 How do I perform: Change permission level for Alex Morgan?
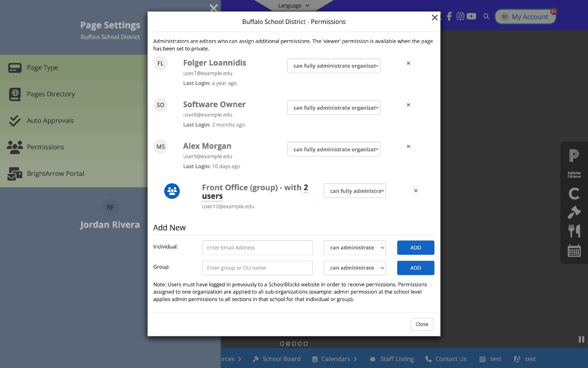coord(334,149)
